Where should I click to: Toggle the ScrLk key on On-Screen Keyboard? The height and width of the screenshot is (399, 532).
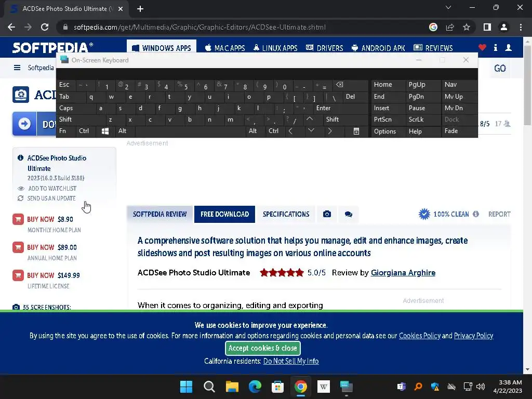coord(423,119)
